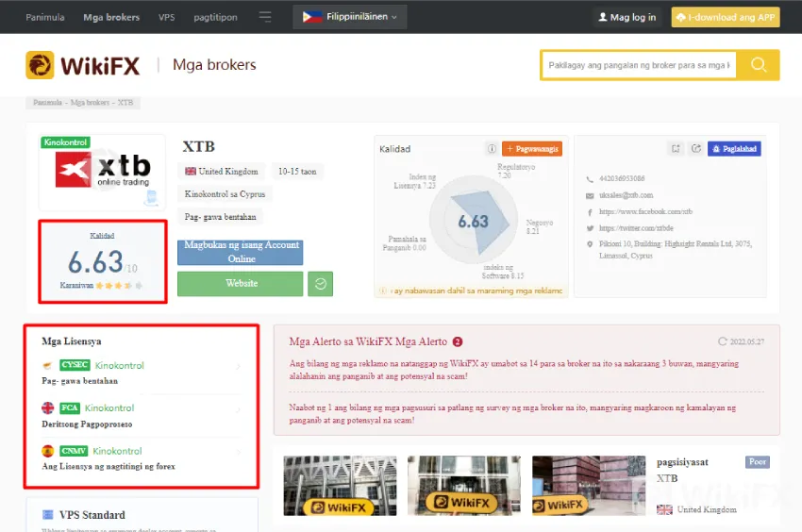
Task: Click the https://twitter.com/xtbde link
Action: tap(636, 228)
